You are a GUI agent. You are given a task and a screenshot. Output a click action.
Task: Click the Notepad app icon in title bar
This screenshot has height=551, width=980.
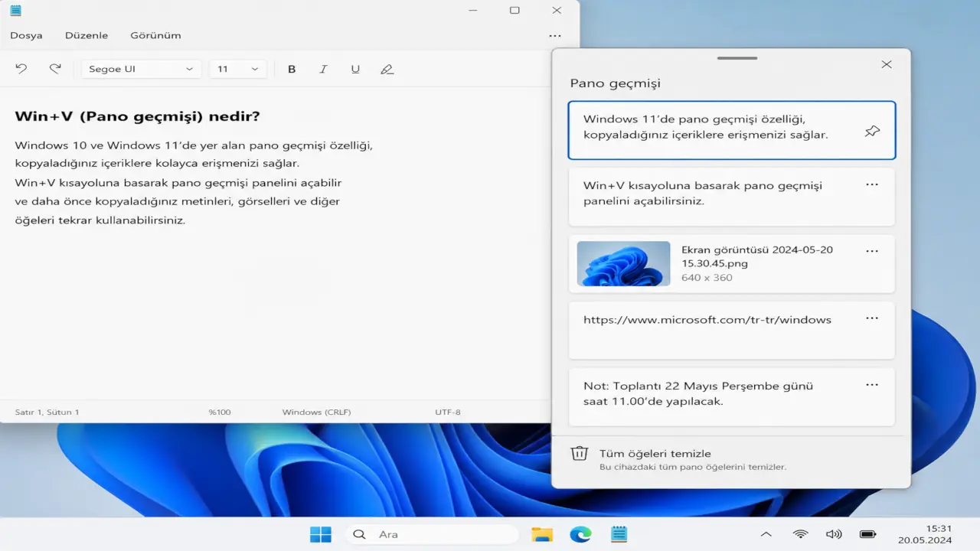click(15, 10)
